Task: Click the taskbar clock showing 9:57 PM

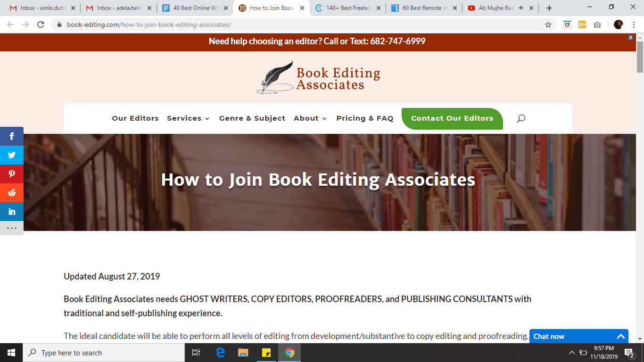Action: (604, 353)
